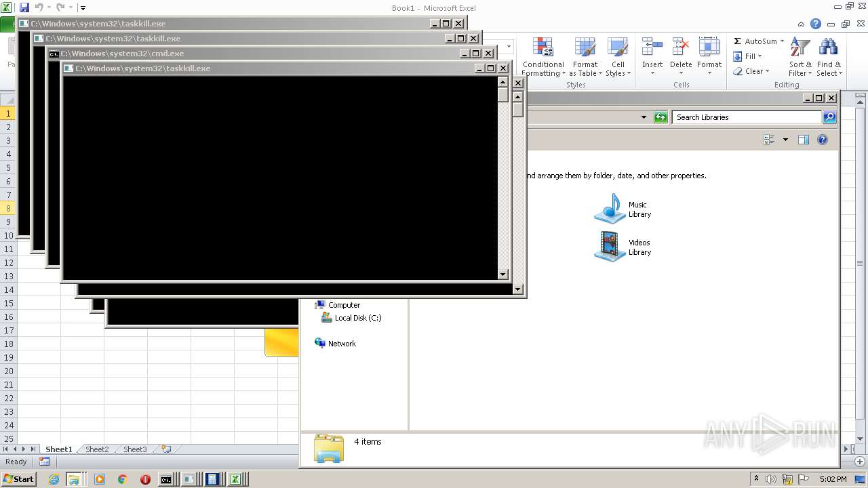Switch to Sheet2 tab
Image resolution: width=868 pixels, height=488 pixels.
pos(96,449)
